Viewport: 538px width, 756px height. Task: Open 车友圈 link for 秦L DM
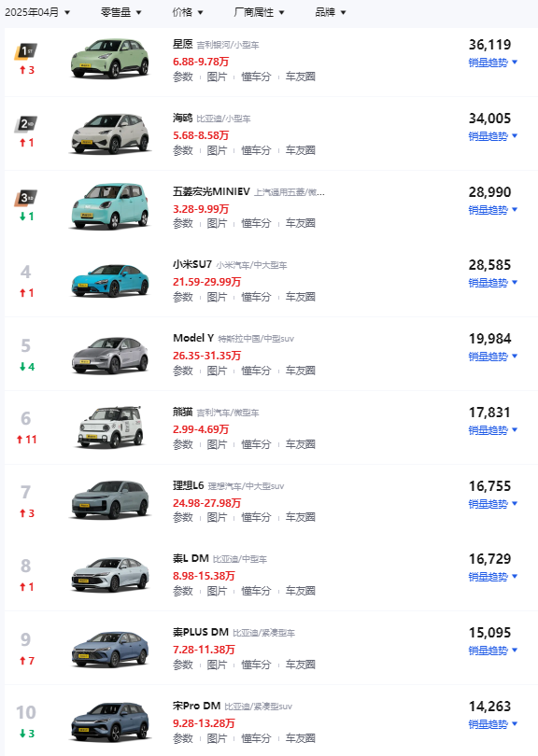300,591
